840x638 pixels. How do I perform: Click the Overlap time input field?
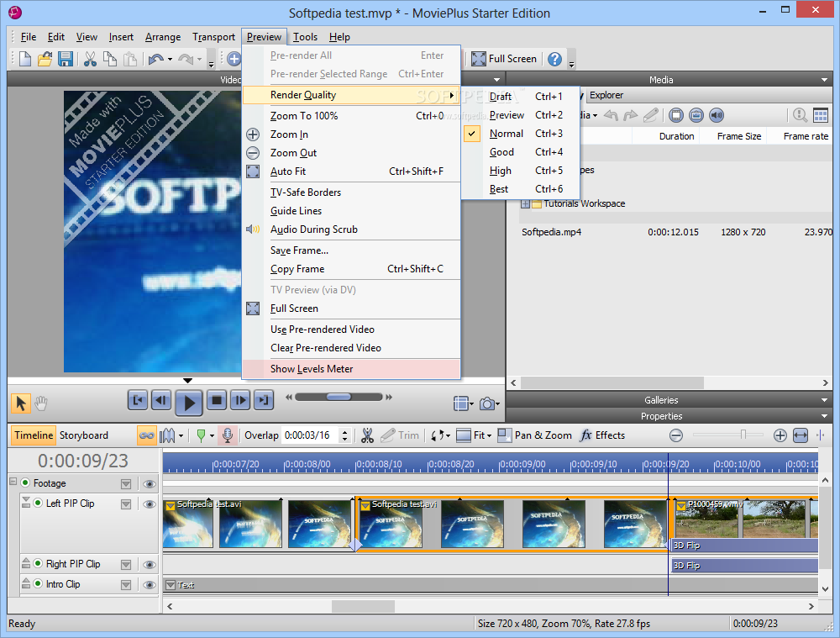tap(312, 435)
